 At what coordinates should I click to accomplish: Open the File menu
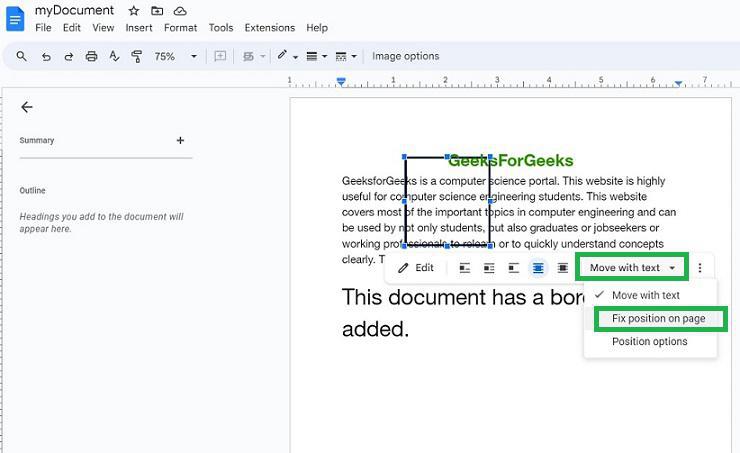43,28
